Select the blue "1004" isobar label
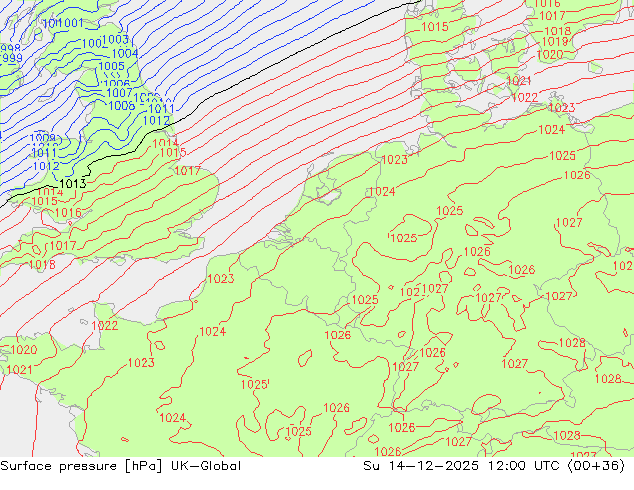 [125, 53]
